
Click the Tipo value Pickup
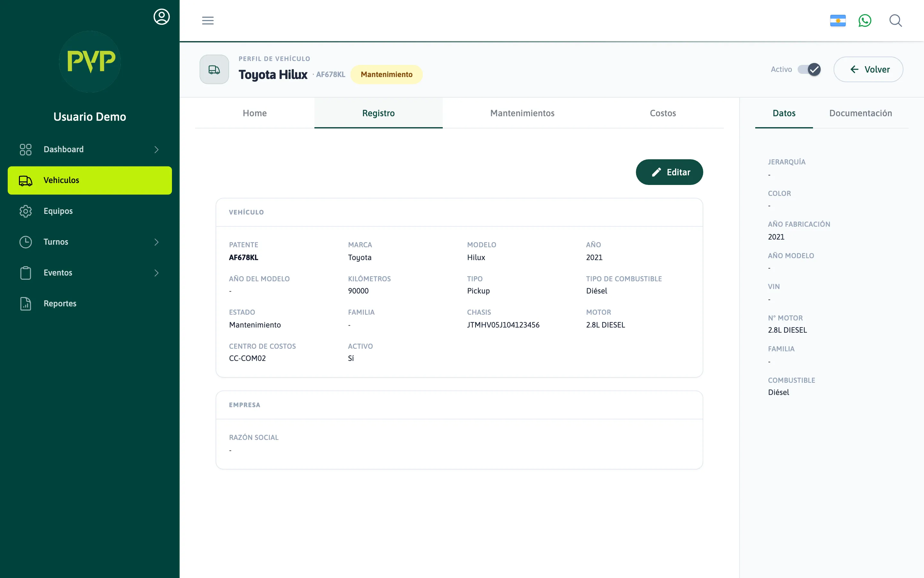(x=478, y=291)
